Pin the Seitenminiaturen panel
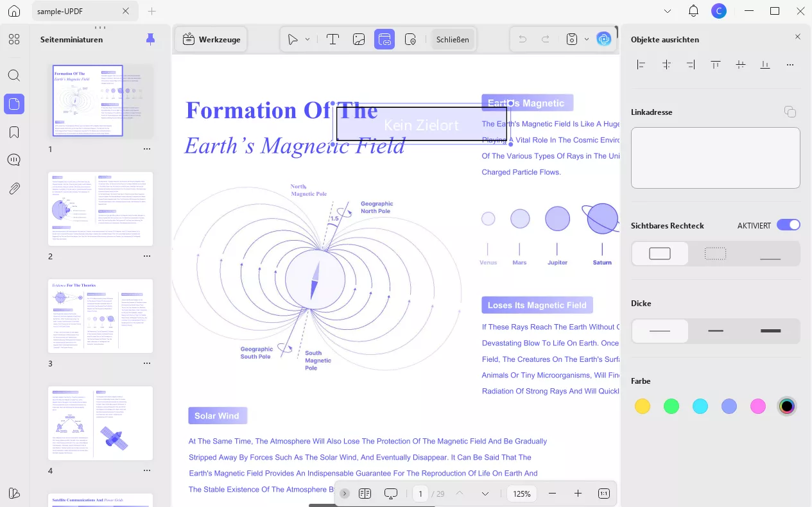812x507 pixels. [x=150, y=39]
